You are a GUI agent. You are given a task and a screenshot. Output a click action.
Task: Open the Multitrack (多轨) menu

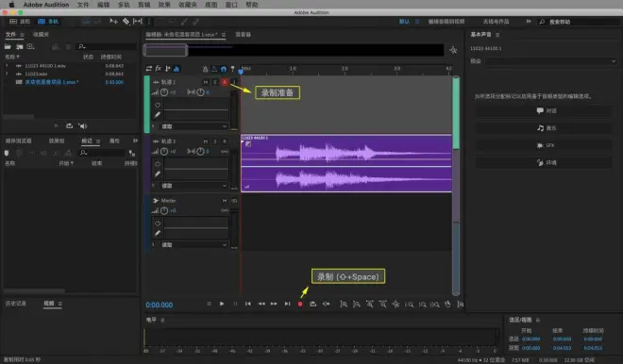124,5
